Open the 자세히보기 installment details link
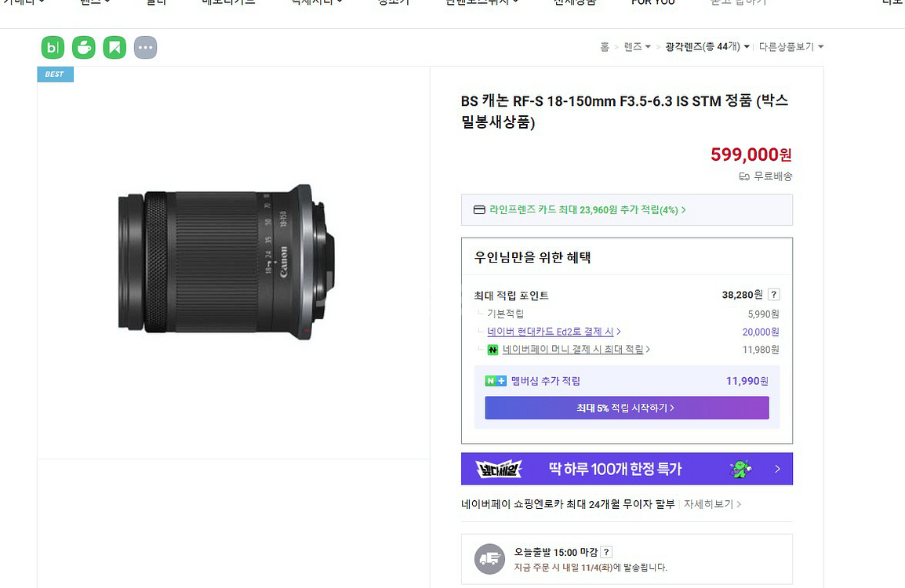Viewport: 905px width, 588px height. (x=707, y=504)
